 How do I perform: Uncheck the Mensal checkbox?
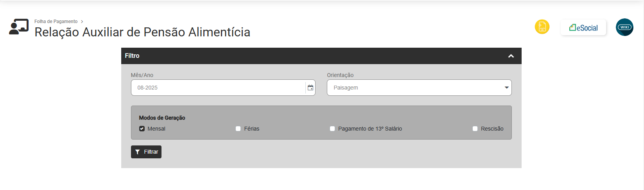coord(142,129)
